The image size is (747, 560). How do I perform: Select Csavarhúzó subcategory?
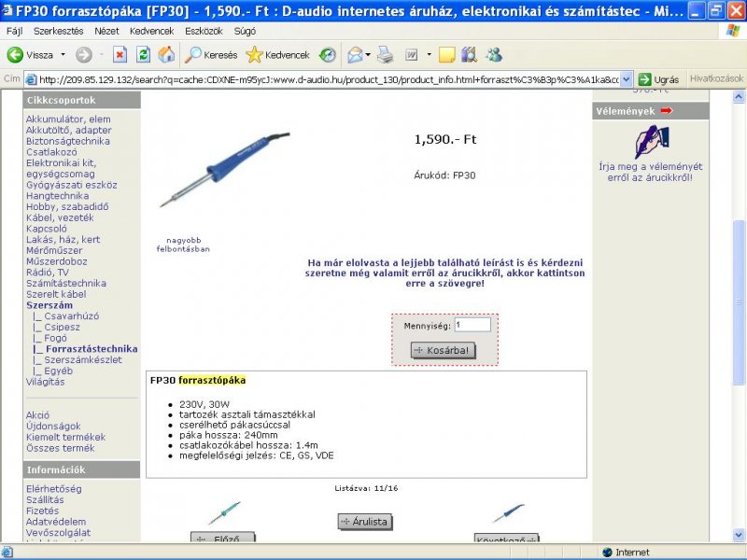pyautogui.click(x=72, y=316)
